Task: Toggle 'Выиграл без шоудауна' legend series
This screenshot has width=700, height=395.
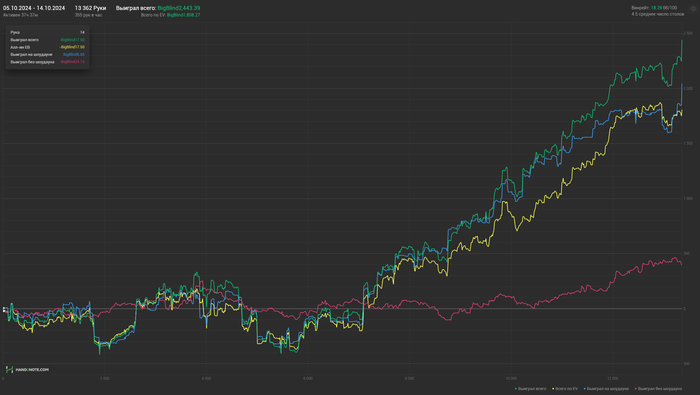Action: tap(658, 389)
